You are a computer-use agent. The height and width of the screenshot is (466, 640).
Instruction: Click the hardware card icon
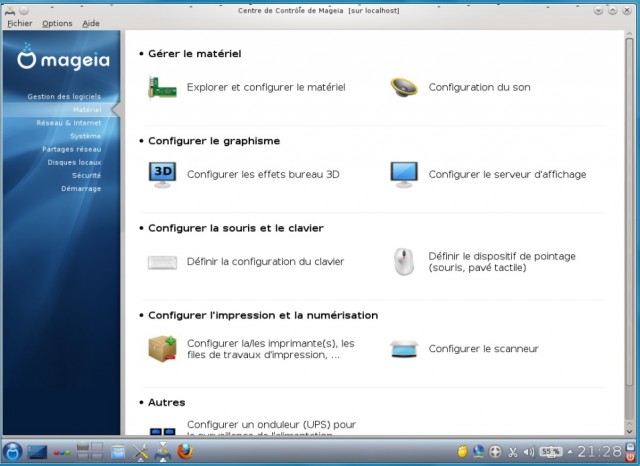(x=162, y=87)
